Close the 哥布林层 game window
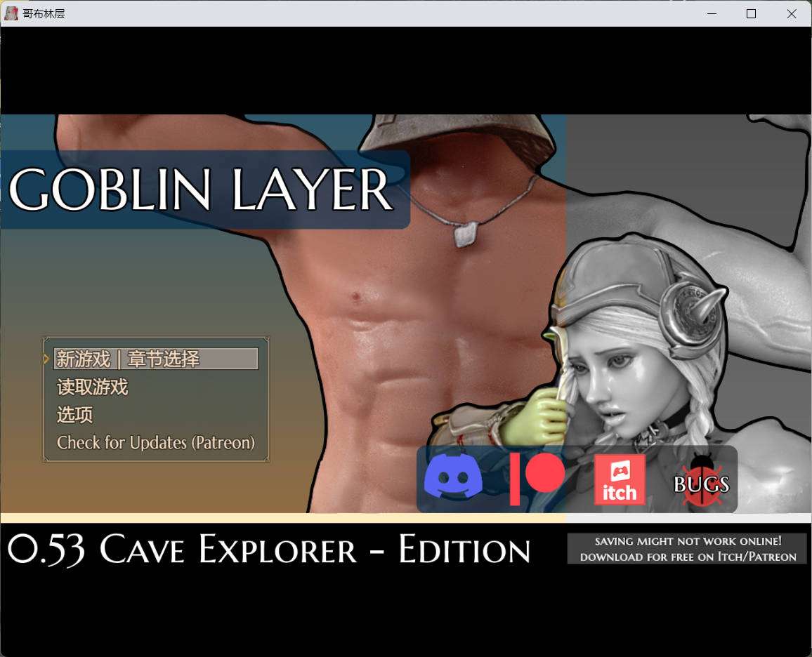812x657 pixels. pyautogui.click(x=792, y=13)
